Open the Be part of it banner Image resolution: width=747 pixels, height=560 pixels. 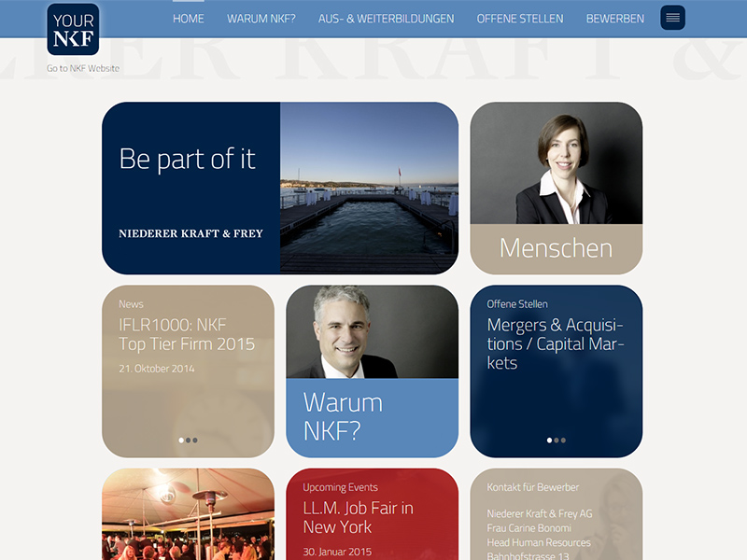279,188
